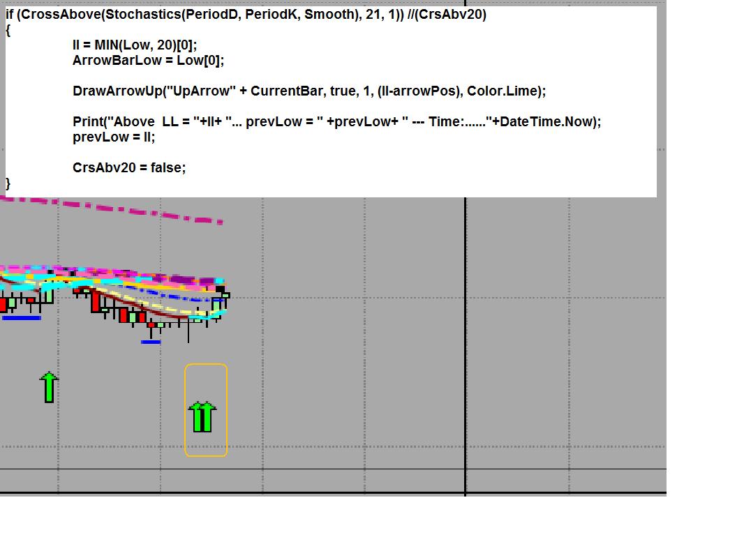Click the 'ArrowBarLow = Low[0];' code line
Image resolution: width=744 pixels, height=560 pixels.
(x=148, y=60)
